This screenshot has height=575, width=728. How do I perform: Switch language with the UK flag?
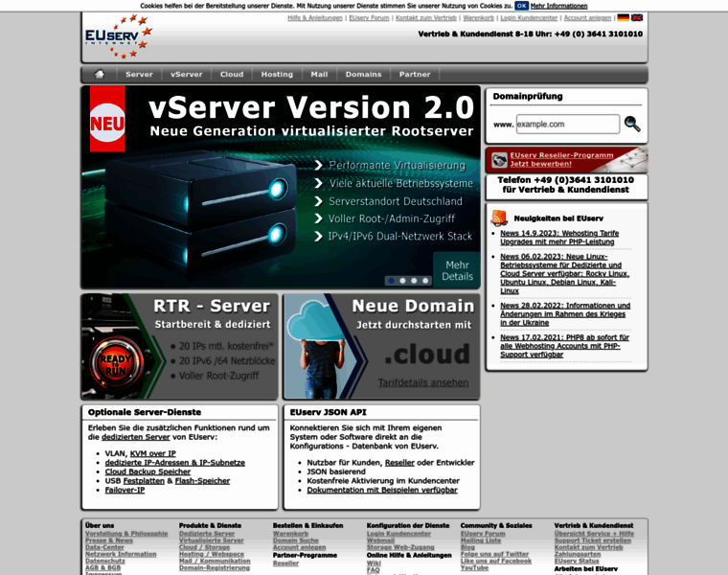637,17
